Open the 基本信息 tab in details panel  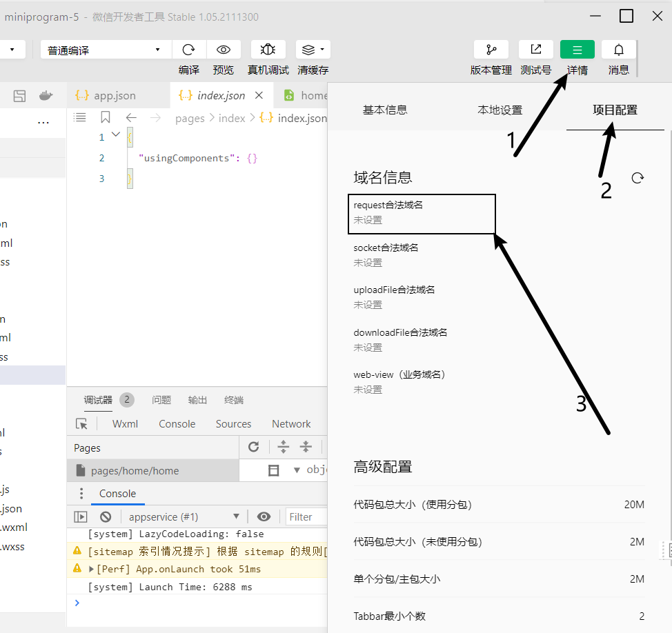[385, 110]
